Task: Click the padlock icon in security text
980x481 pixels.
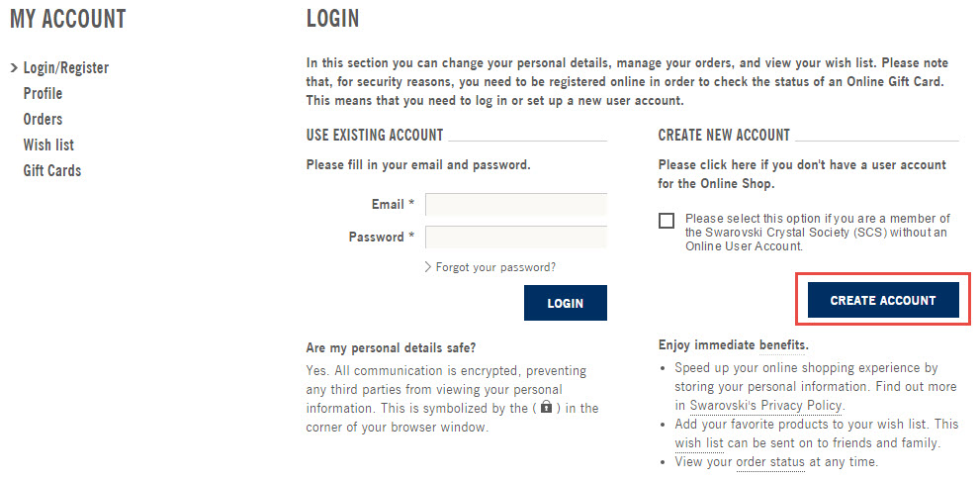Action: coord(547,407)
